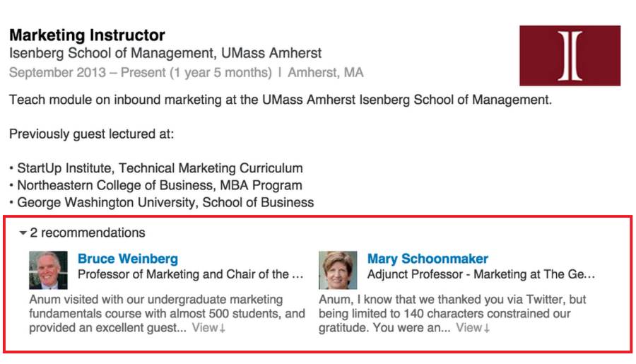Open Isenberg School of Management, UMass Amherst

165,53
